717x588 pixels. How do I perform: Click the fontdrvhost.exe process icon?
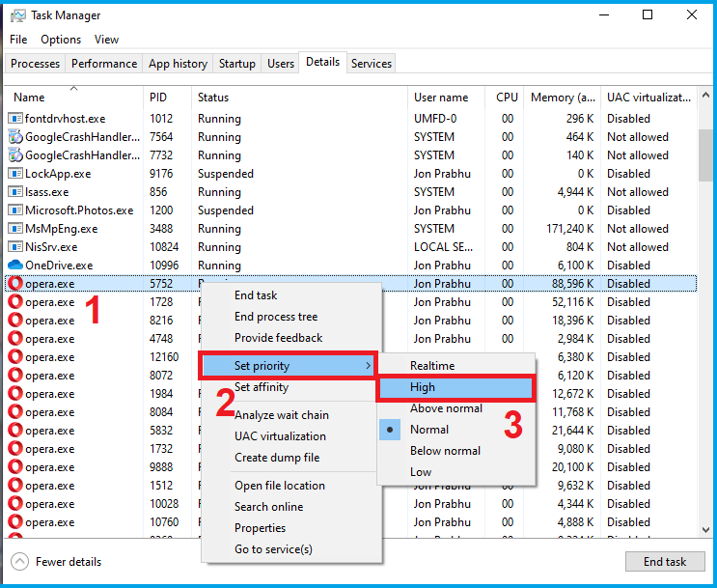tap(15, 119)
